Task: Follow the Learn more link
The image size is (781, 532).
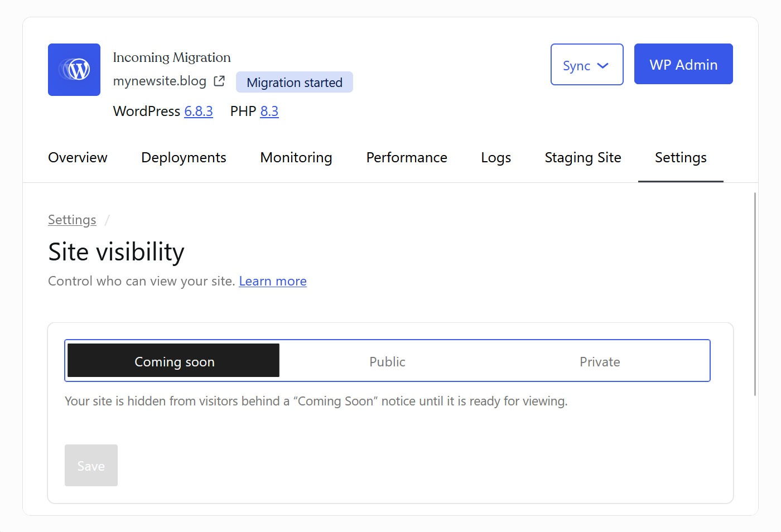Action: 272,281
